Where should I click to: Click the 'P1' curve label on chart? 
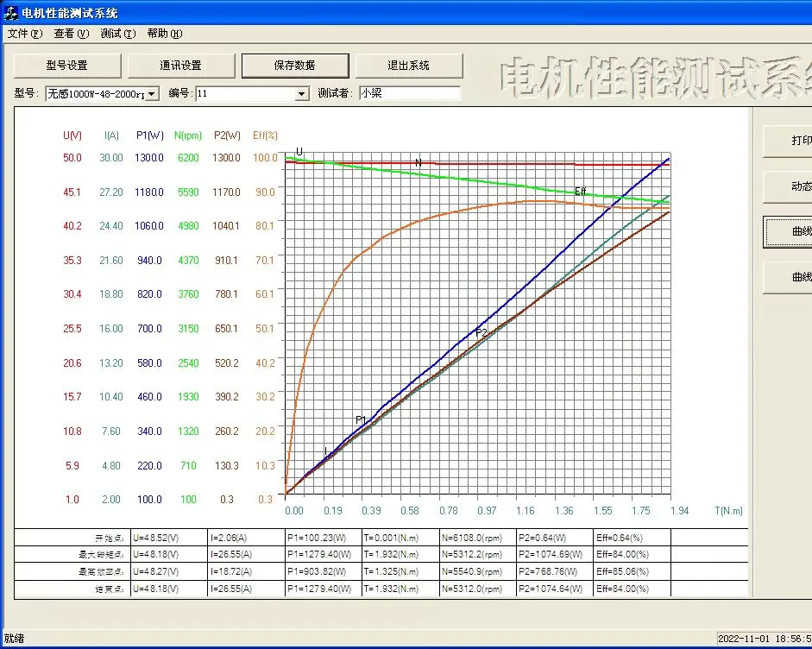361,419
